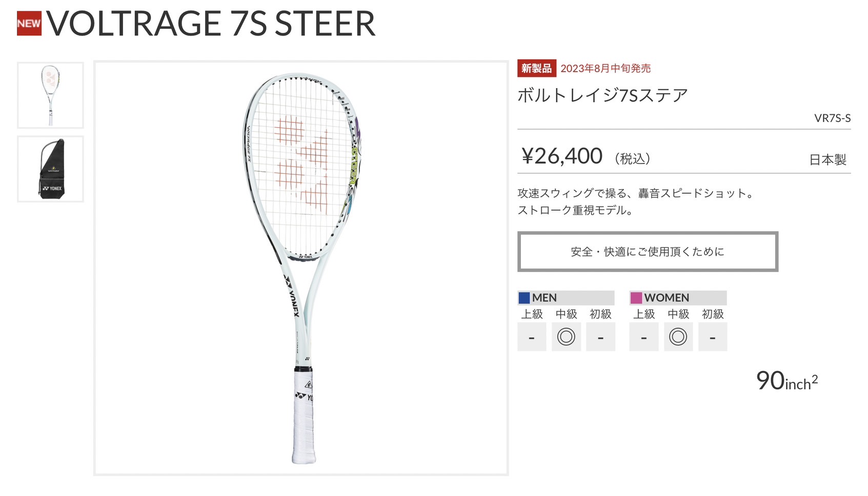The image size is (868, 496).
Task: Click the WOMEN 上級 dash cell
Action: [x=643, y=337]
